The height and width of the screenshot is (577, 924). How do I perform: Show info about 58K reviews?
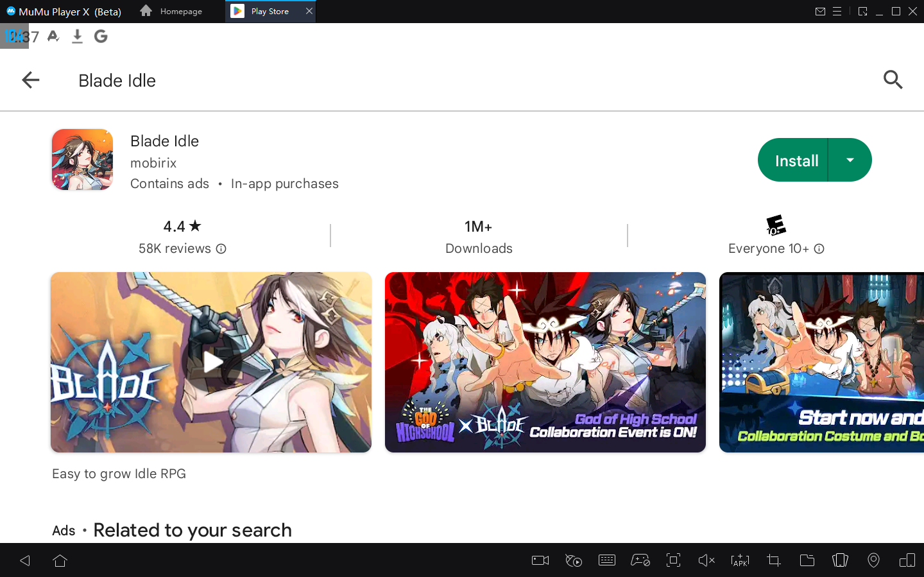(221, 249)
